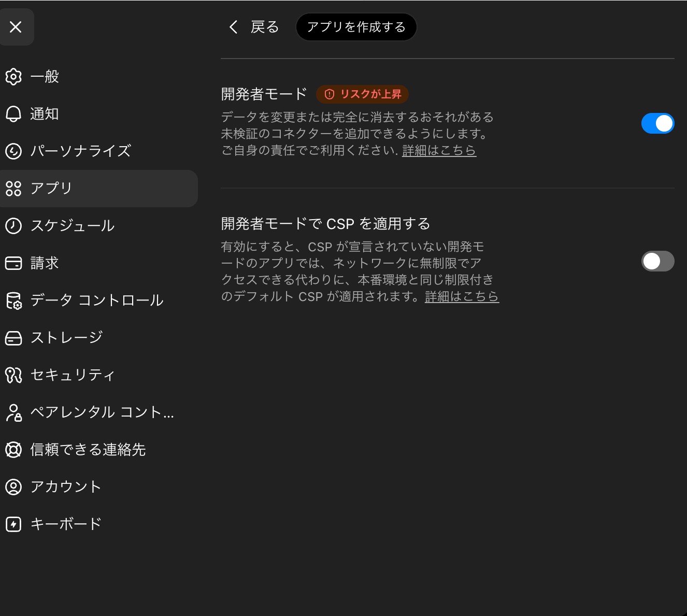
Task: Click the clock icon beside スケジュール
Action: (x=13, y=226)
